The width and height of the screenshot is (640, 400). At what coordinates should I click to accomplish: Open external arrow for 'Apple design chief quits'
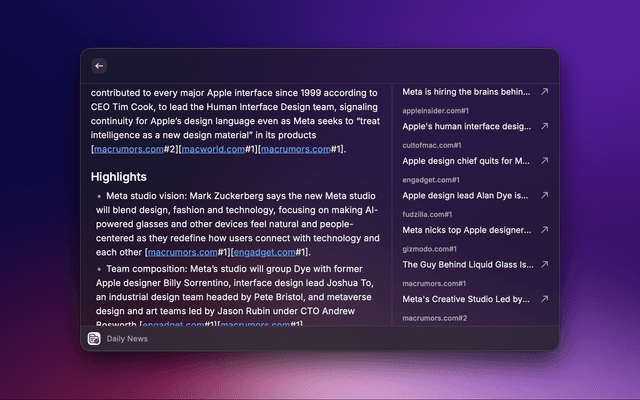tap(544, 161)
